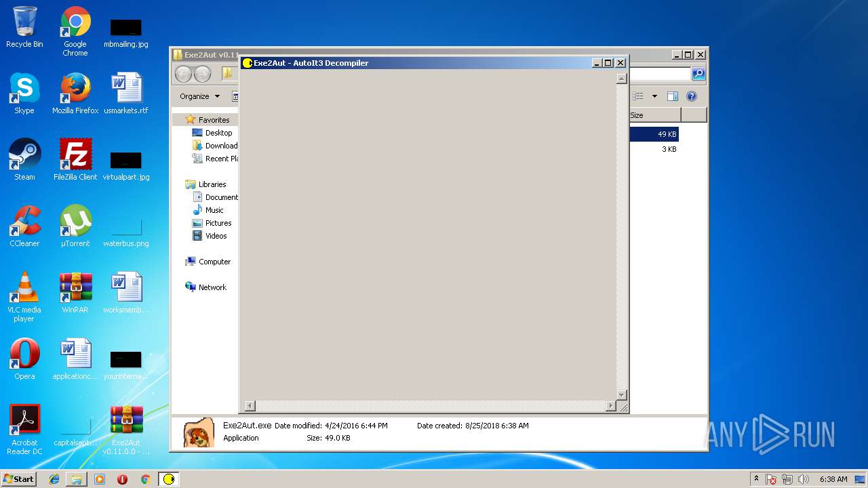
Task: Open the Opera desktop shortcut
Action: pos(24,359)
